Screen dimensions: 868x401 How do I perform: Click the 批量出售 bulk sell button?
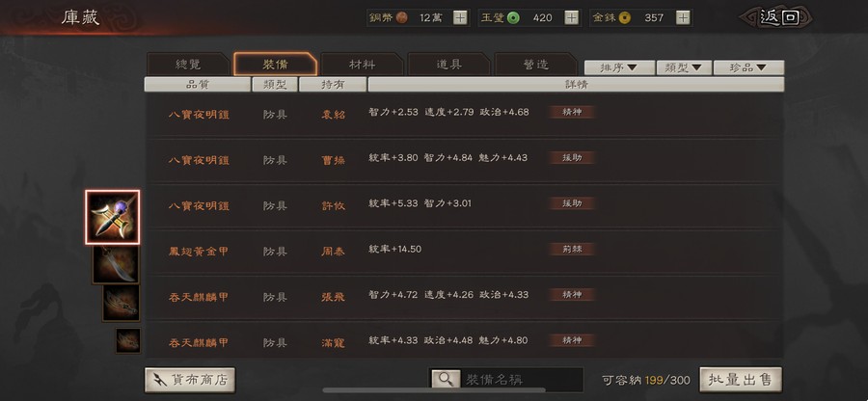(741, 380)
